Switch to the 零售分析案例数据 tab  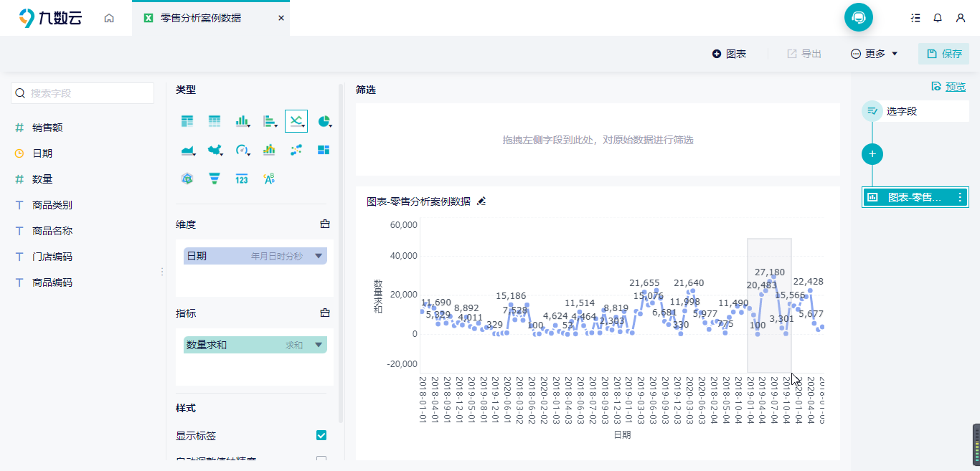pos(201,18)
